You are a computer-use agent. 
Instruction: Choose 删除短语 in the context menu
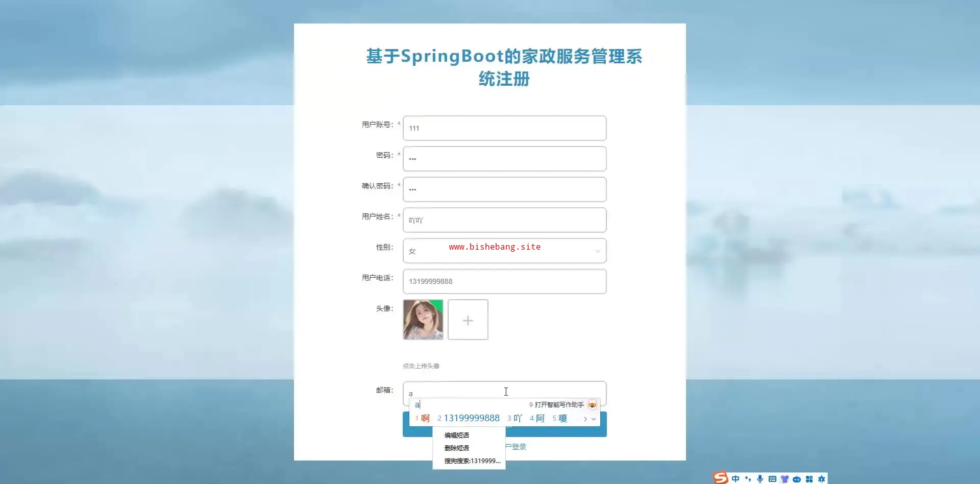click(469, 448)
